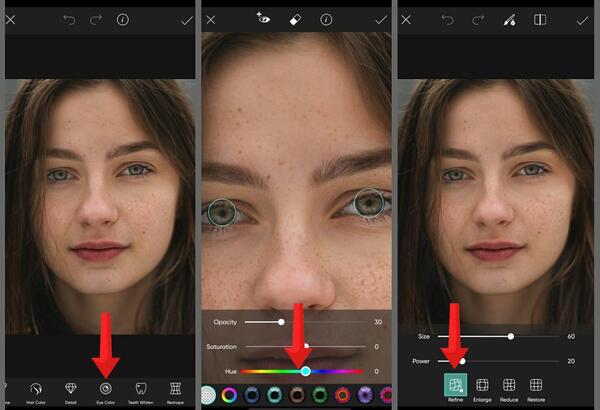Redo in the left panel
Viewport: 600px width, 410px height.
click(x=96, y=20)
